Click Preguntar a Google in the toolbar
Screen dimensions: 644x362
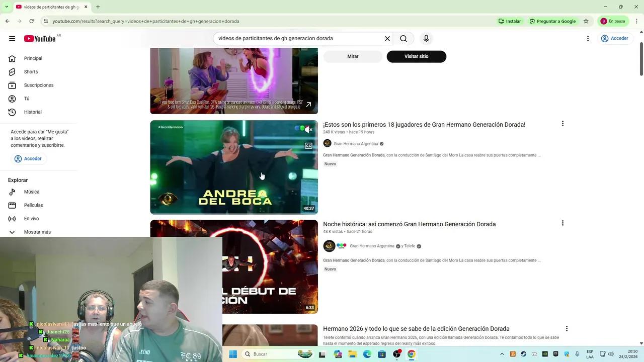[552, 21]
